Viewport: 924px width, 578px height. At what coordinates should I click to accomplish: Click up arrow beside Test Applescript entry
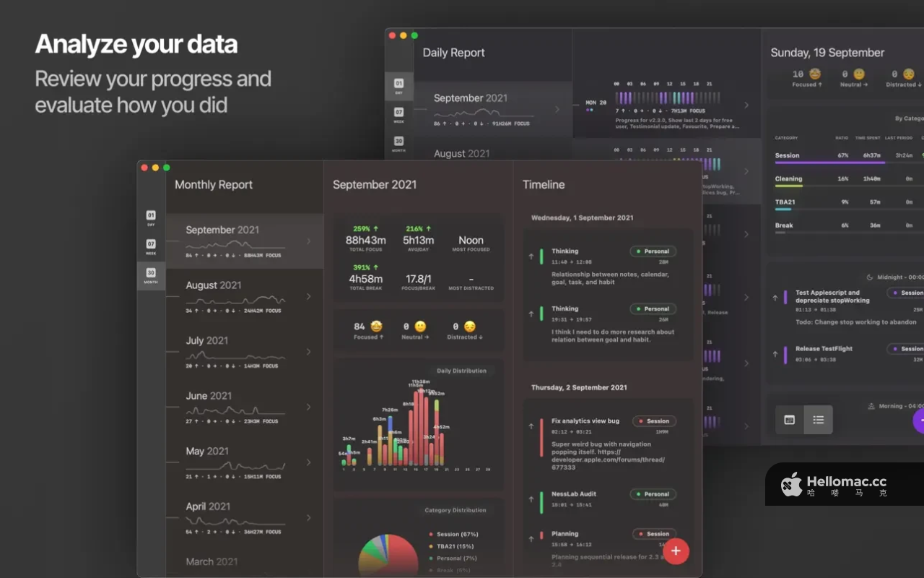775,297
